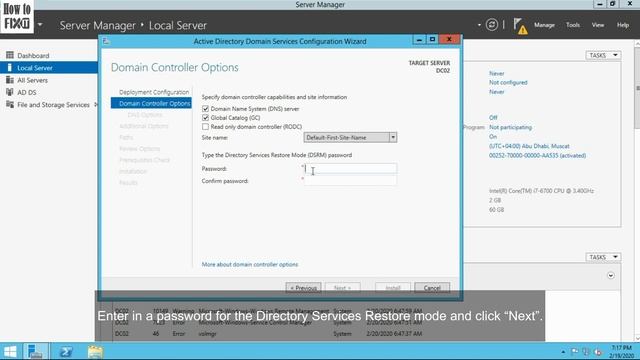
Task: Focus the DSRM Password field
Action: 350,169
